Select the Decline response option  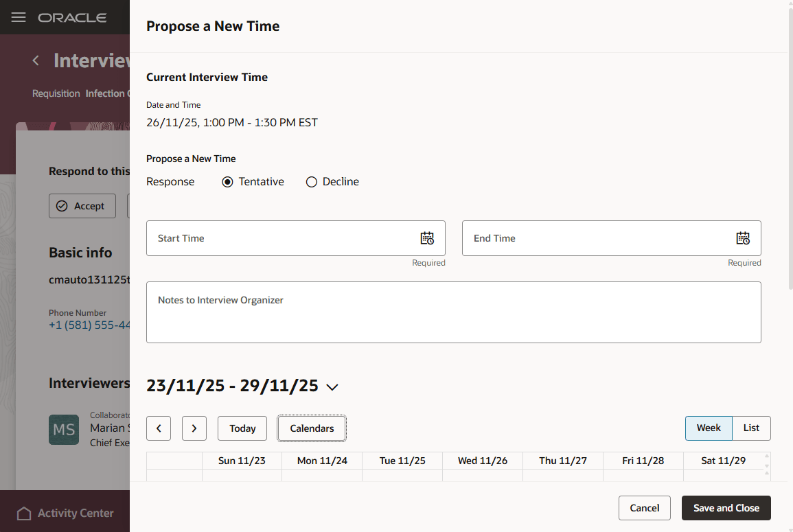coord(312,181)
